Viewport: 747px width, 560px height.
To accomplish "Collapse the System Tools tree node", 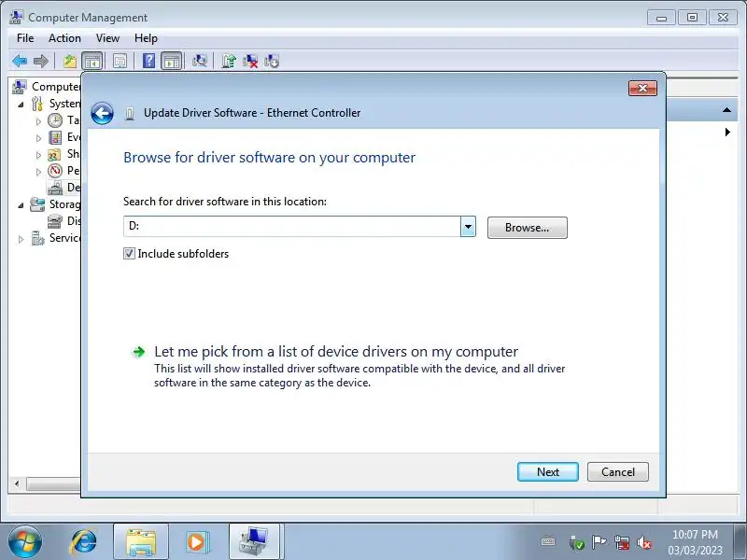I will 21,105.
